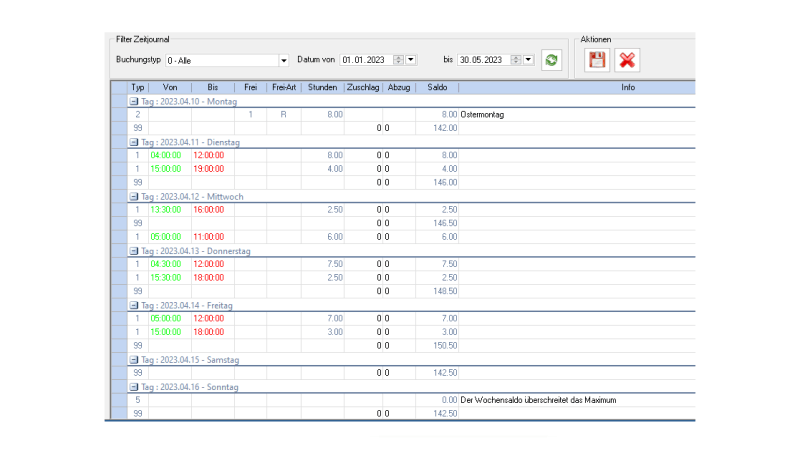
Task: Collapse the 2023.04.13 Donnerstag group
Action: pyautogui.click(x=134, y=251)
